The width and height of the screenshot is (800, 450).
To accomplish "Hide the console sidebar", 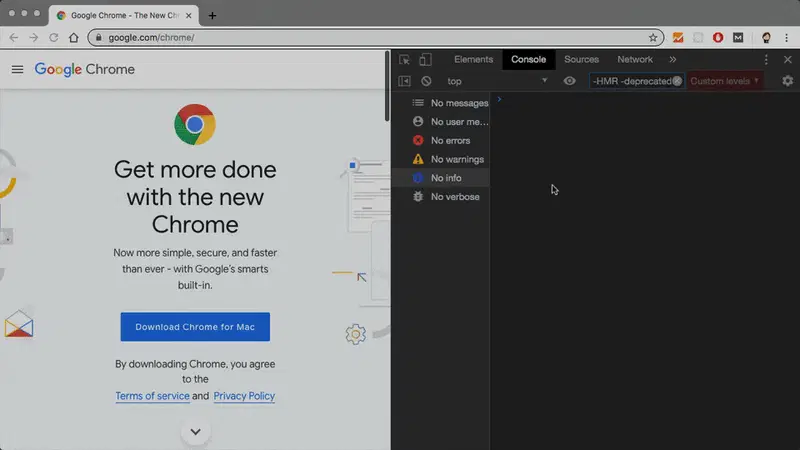I will click(x=404, y=81).
